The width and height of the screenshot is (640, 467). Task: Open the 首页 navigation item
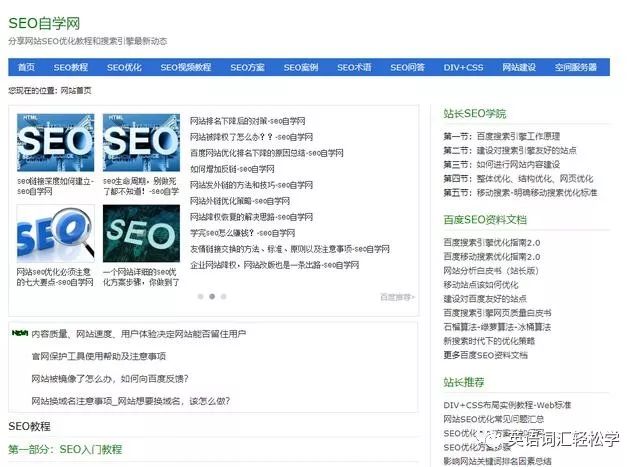coord(27,67)
